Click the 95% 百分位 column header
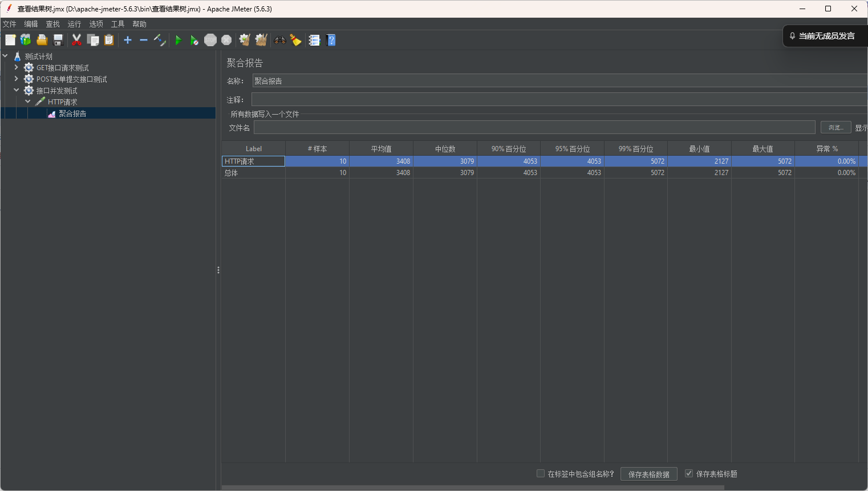Viewport: 868px width, 491px height. [572, 149]
